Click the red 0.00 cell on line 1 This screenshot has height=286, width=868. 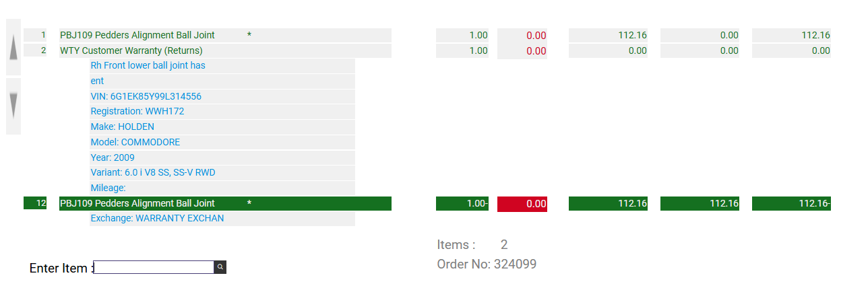[522, 36]
